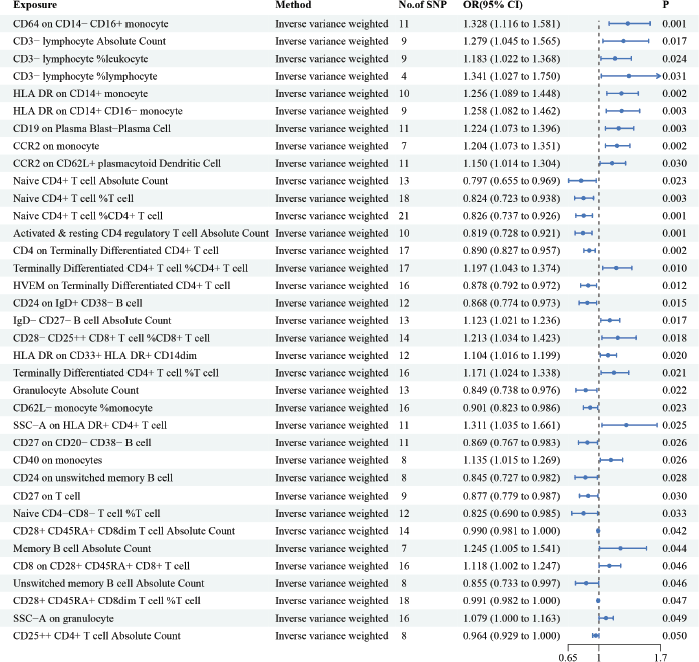Click 'CD27 on T cell' label

(x=46, y=496)
